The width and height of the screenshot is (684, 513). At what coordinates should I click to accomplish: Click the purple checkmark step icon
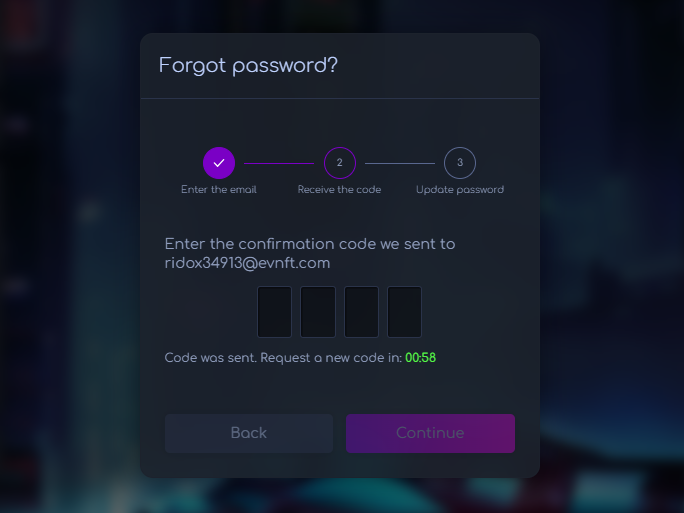pyautogui.click(x=219, y=162)
